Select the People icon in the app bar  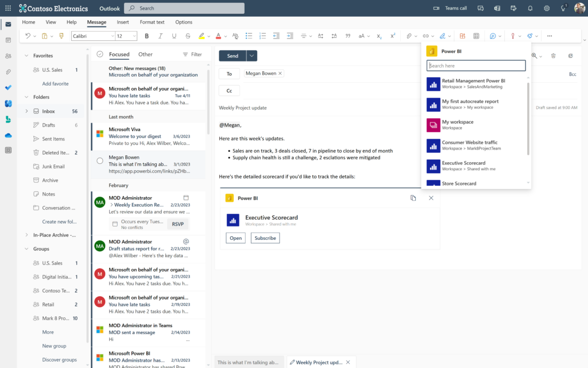click(x=7, y=55)
